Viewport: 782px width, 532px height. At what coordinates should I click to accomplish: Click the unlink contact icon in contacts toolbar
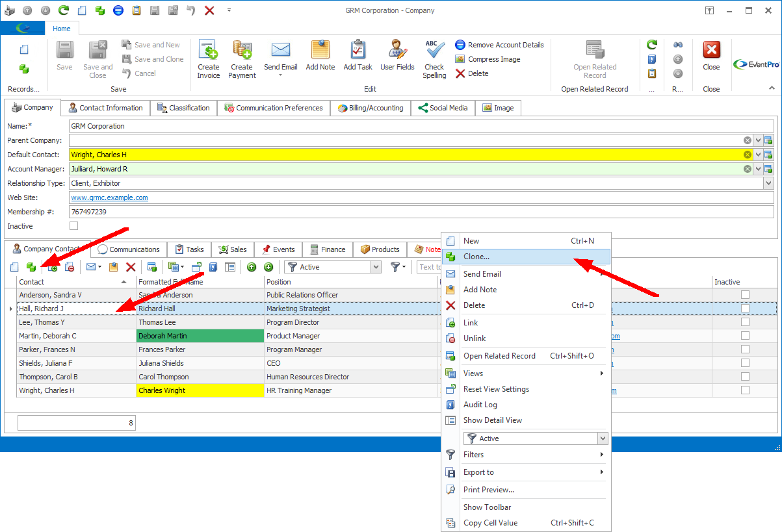coord(70,267)
